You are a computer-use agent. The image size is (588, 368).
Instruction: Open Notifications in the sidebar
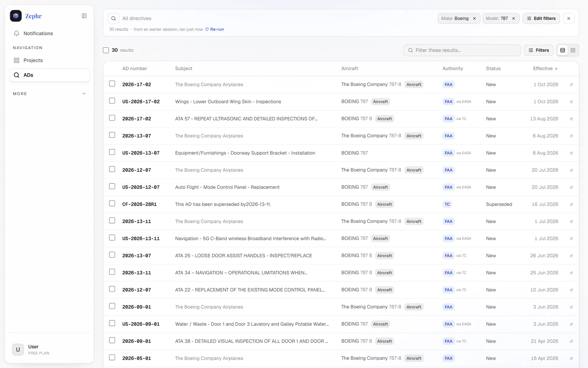point(49,33)
